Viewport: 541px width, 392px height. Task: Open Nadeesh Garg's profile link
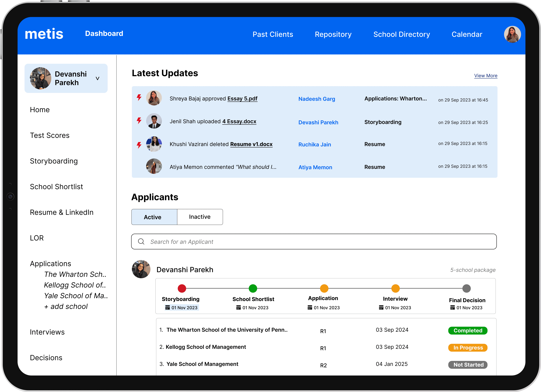point(317,99)
